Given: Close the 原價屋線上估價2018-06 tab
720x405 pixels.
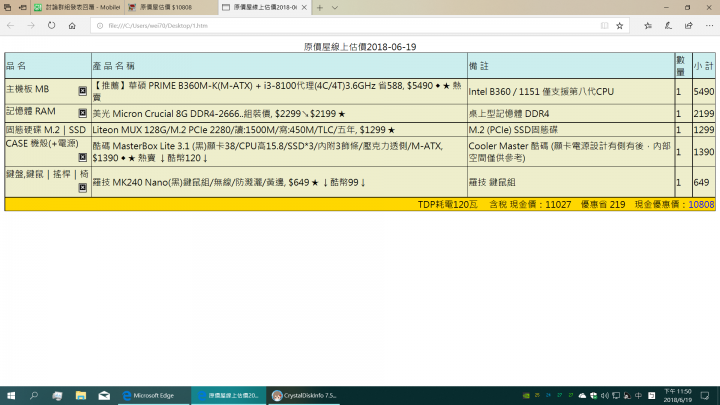Looking at the screenshot, I should pyautogui.click(x=304, y=7).
